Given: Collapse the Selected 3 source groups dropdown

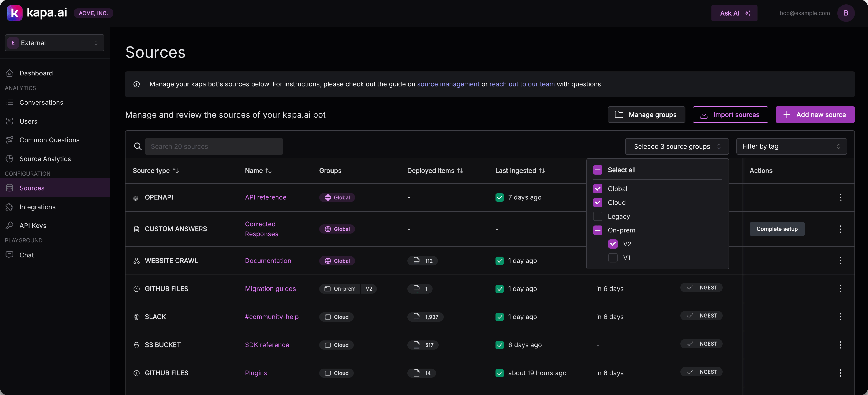Looking at the screenshot, I should click(x=677, y=146).
